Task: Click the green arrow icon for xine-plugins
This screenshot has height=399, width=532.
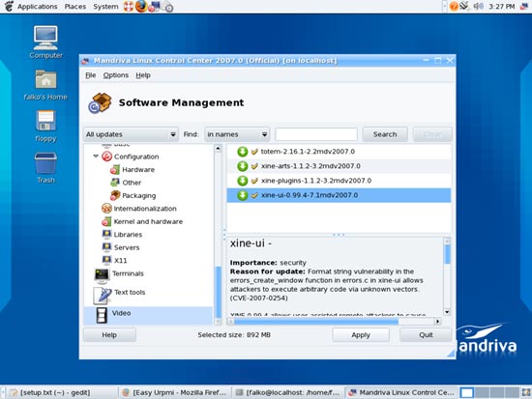Action: 242,181
